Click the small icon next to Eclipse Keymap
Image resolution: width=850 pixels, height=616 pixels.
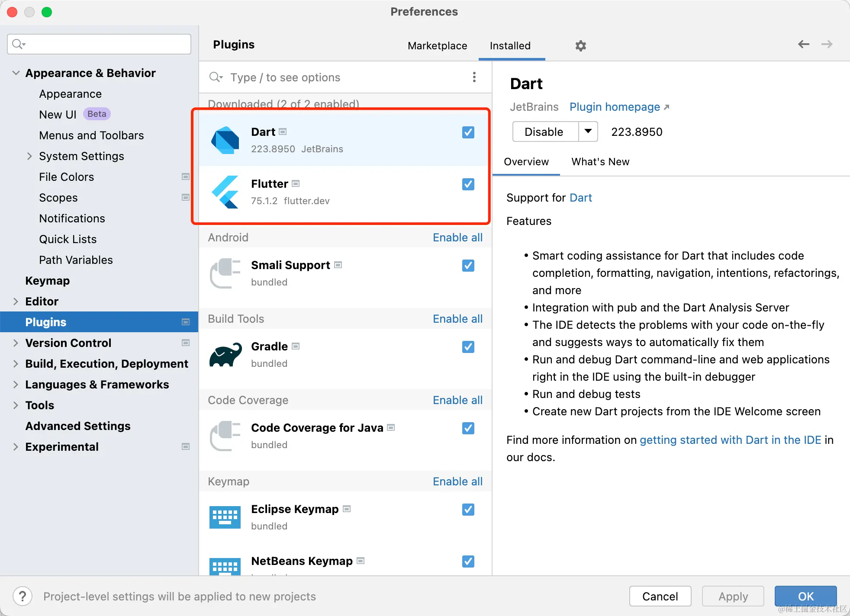click(347, 509)
